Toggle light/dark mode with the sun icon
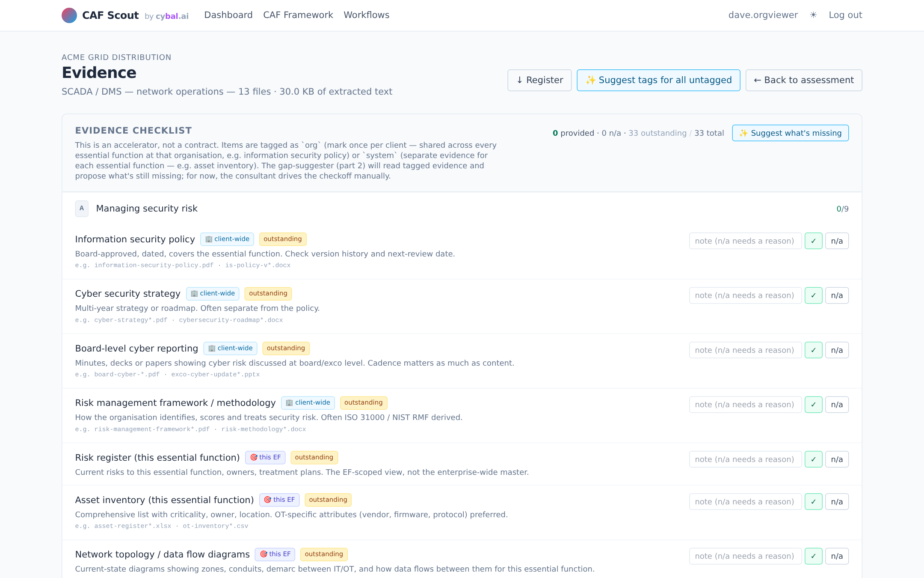 812,15
